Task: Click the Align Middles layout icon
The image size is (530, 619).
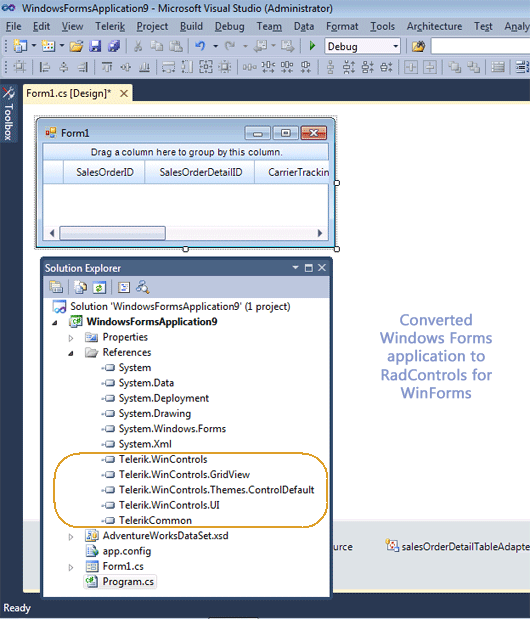Action: [125, 67]
